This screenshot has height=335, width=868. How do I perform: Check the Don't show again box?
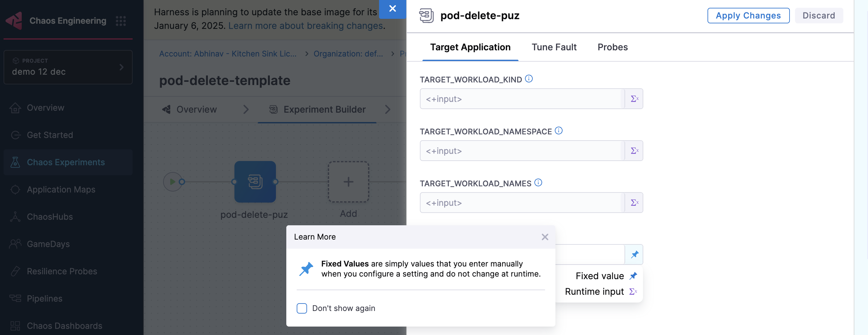pos(302,308)
